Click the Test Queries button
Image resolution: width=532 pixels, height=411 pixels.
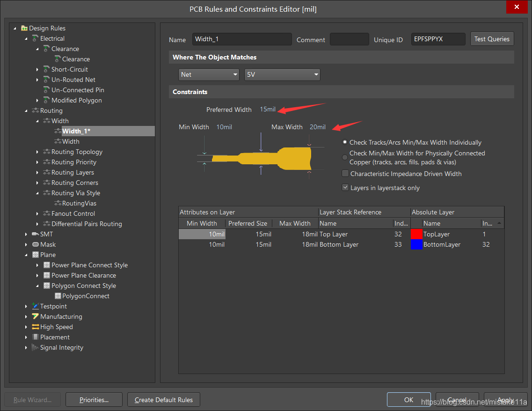tap(492, 39)
